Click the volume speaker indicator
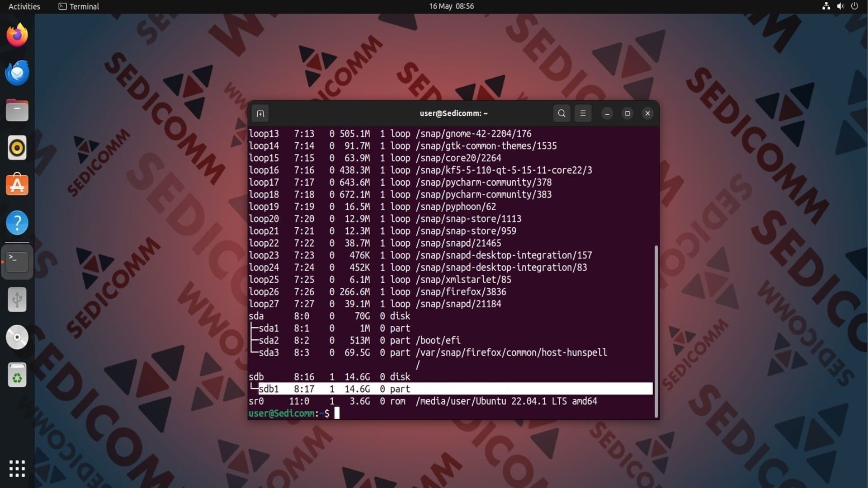Screen dimensions: 868x488 840,6
